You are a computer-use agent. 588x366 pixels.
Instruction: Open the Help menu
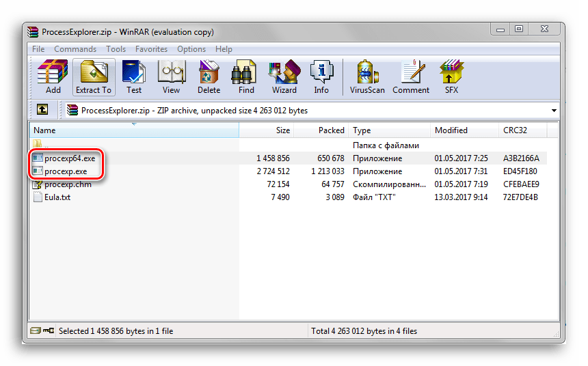click(x=224, y=49)
